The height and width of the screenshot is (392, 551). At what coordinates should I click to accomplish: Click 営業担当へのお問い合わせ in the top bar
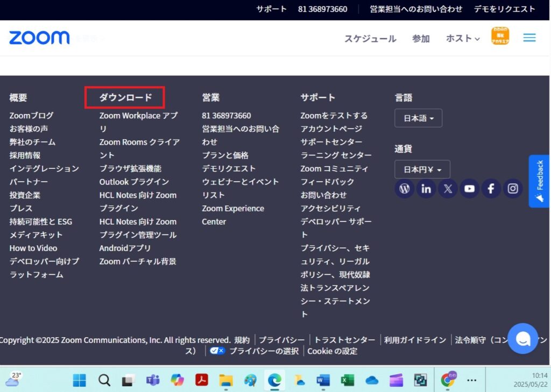(x=416, y=9)
